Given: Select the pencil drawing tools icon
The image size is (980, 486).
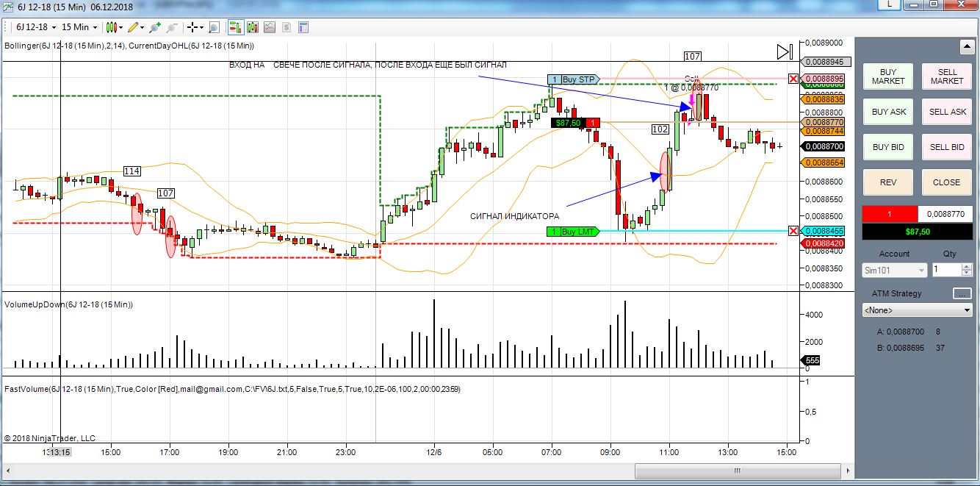Looking at the screenshot, I should click(x=133, y=27).
